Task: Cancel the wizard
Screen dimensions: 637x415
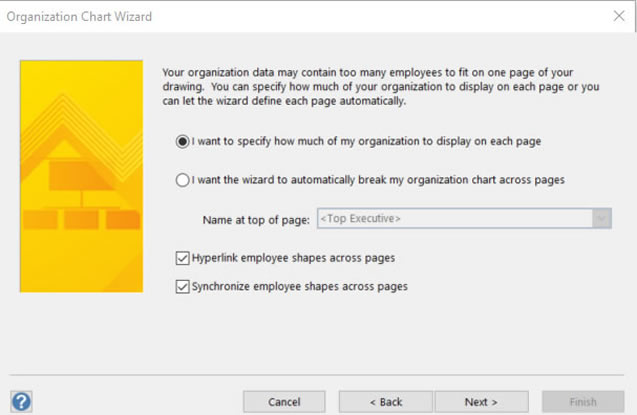Action: [284, 402]
